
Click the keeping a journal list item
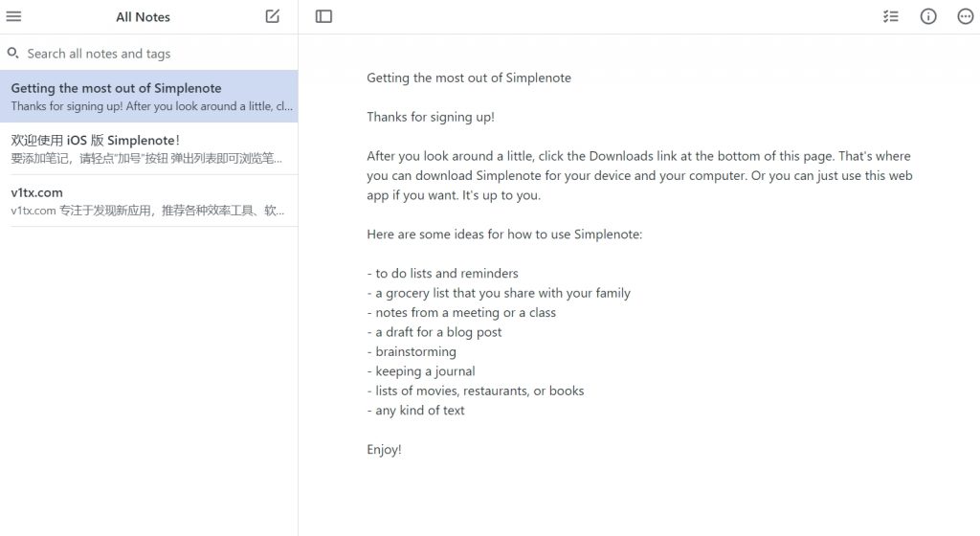pos(421,371)
